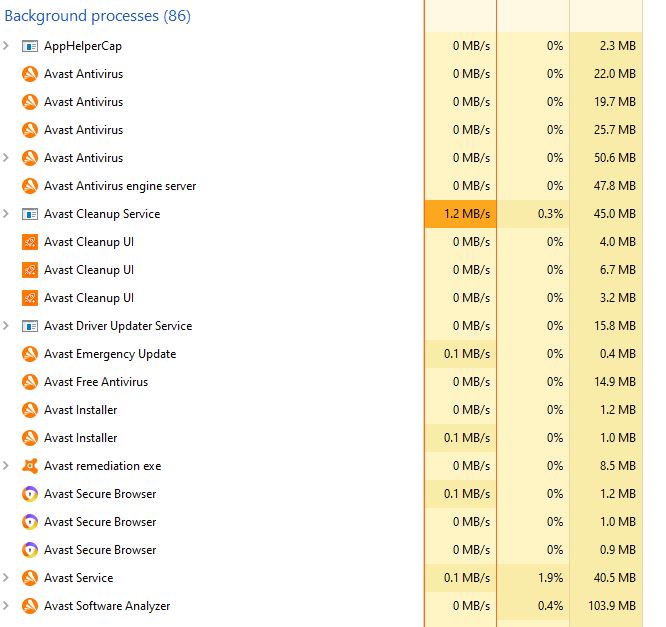Click icon of Avast Secure Browser using 0.9 MB
Viewport: 666px width, 627px height.
[30, 550]
